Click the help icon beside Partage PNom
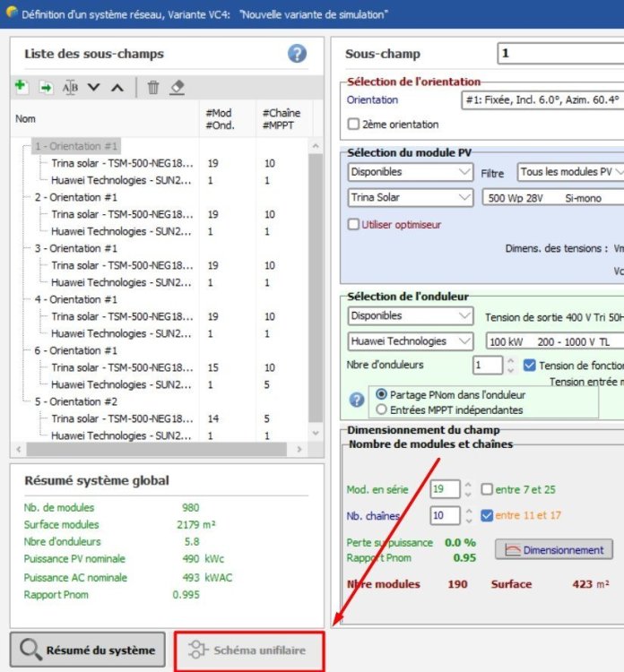Image resolution: width=624 pixels, height=672 pixels. [357, 401]
